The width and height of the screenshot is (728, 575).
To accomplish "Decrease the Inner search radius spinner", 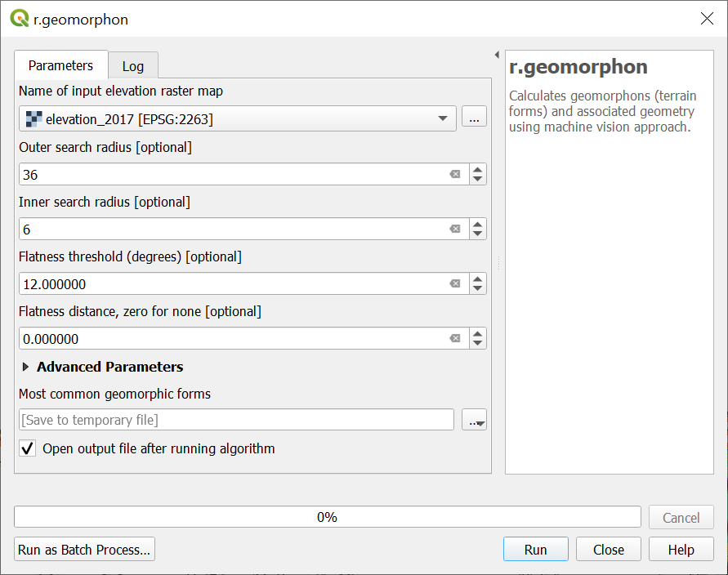I will 478,234.
